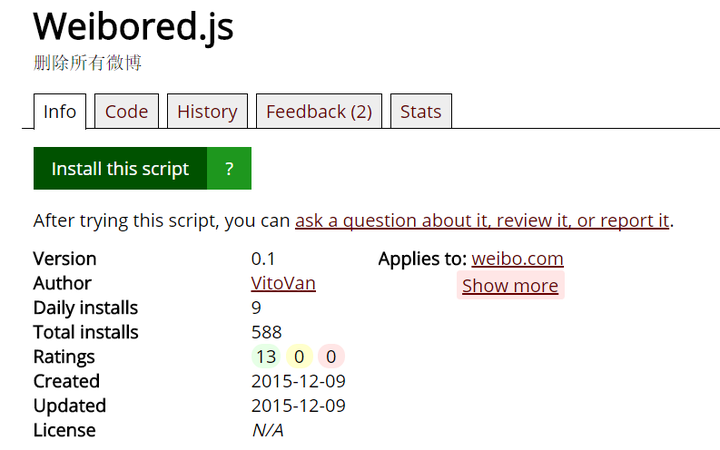Open author VitoVan's profile link

tap(283, 283)
